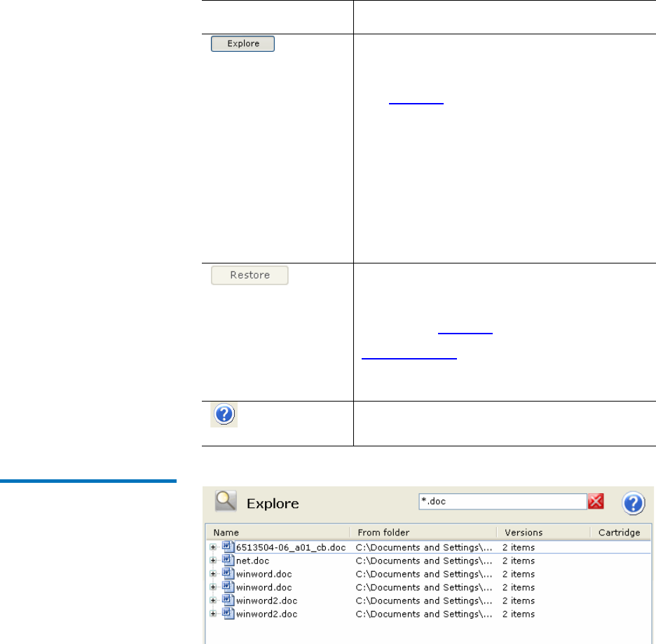Click '2 items' in the net.doc row
The width and height of the screenshot is (656, 644).
tap(519, 561)
